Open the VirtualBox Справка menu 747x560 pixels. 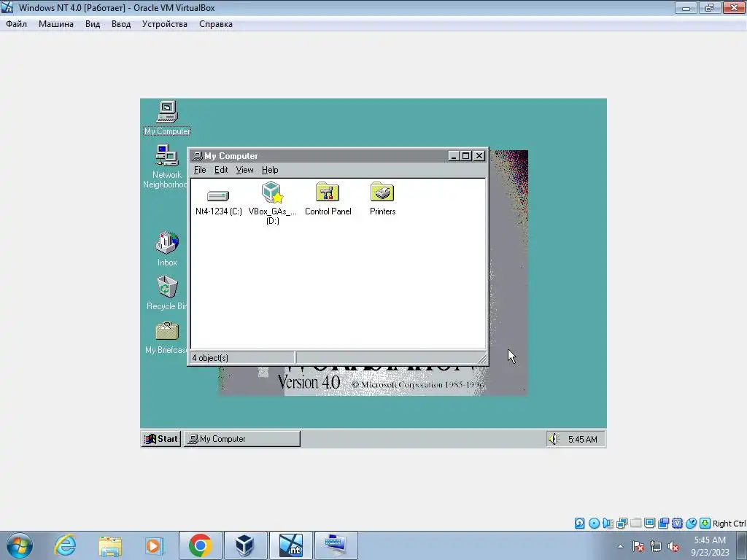216,24
